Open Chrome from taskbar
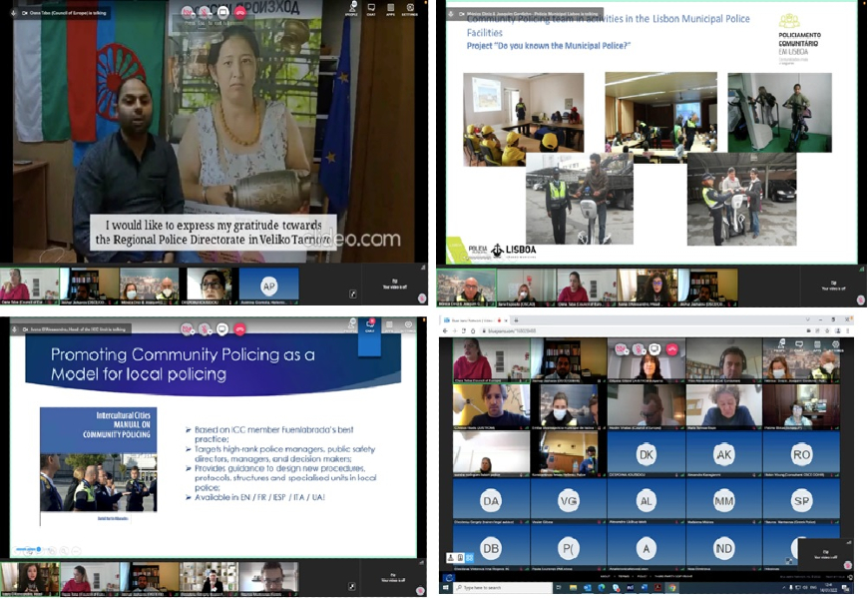The width and height of the screenshot is (868, 599). 674,588
